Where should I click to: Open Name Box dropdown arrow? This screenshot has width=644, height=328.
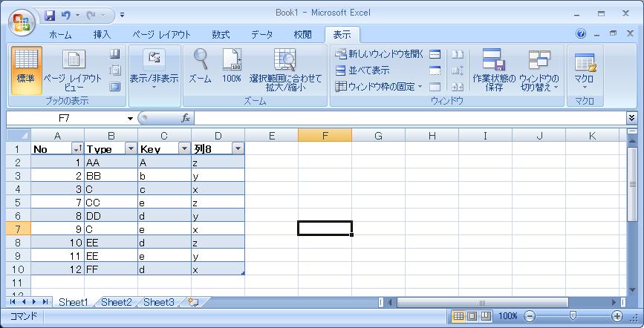(x=130, y=119)
